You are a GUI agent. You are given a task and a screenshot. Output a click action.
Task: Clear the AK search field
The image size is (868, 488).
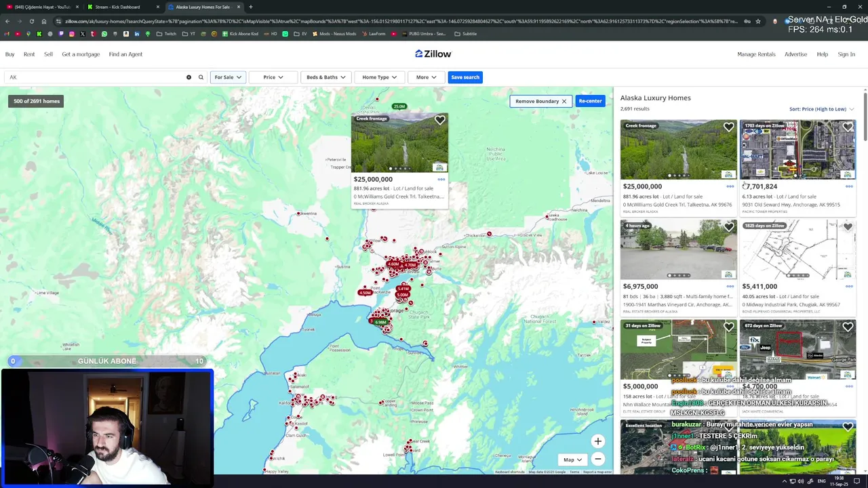[189, 77]
